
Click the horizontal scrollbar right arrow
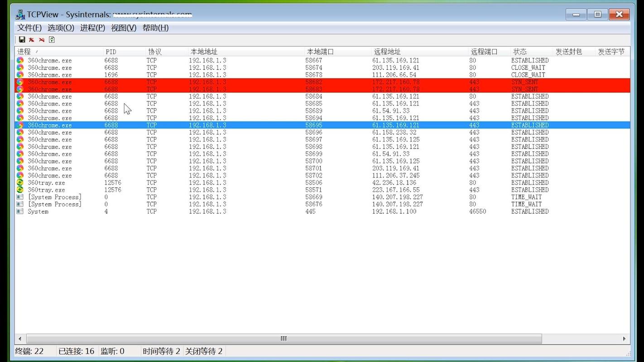(x=625, y=338)
